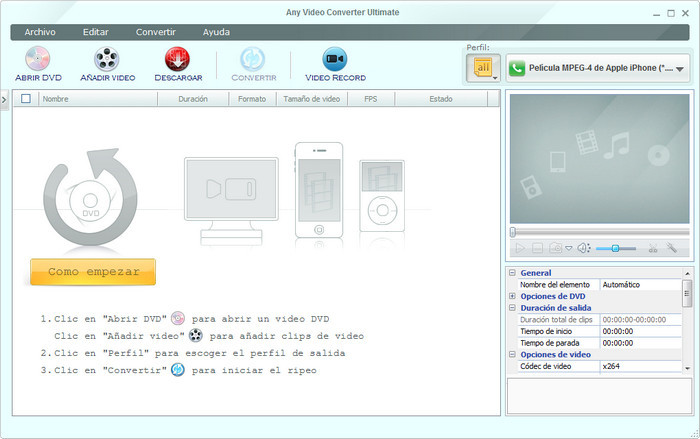Image resolution: width=700 pixels, height=439 pixels.
Task: Open the Editar menu
Action: pyautogui.click(x=96, y=32)
